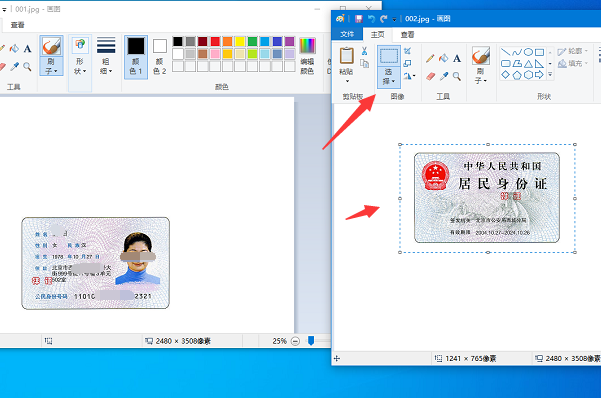
Task: Select the Eraser tool in 002.jpg window
Action: pos(430,76)
